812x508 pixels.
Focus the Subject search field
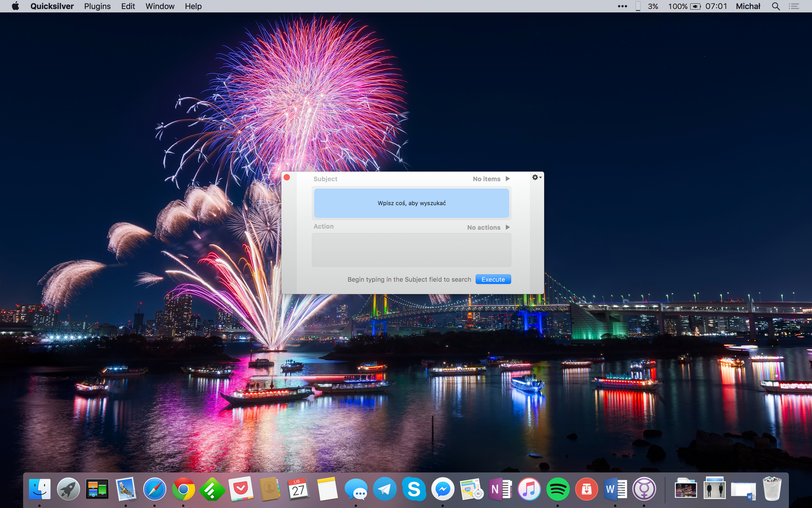click(412, 203)
